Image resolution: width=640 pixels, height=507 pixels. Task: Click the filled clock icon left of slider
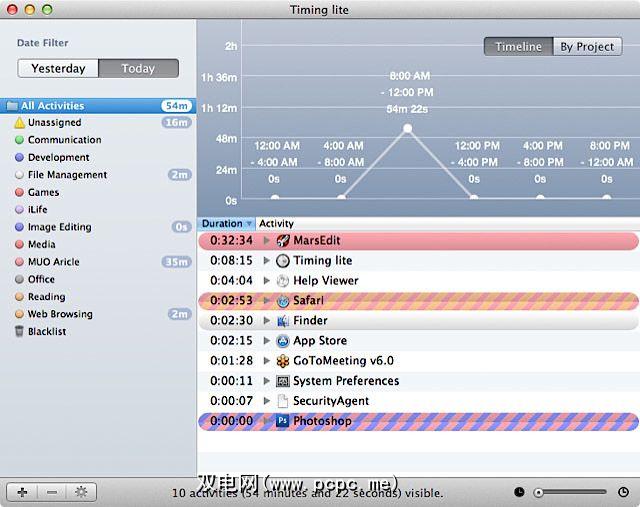click(519, 492)
